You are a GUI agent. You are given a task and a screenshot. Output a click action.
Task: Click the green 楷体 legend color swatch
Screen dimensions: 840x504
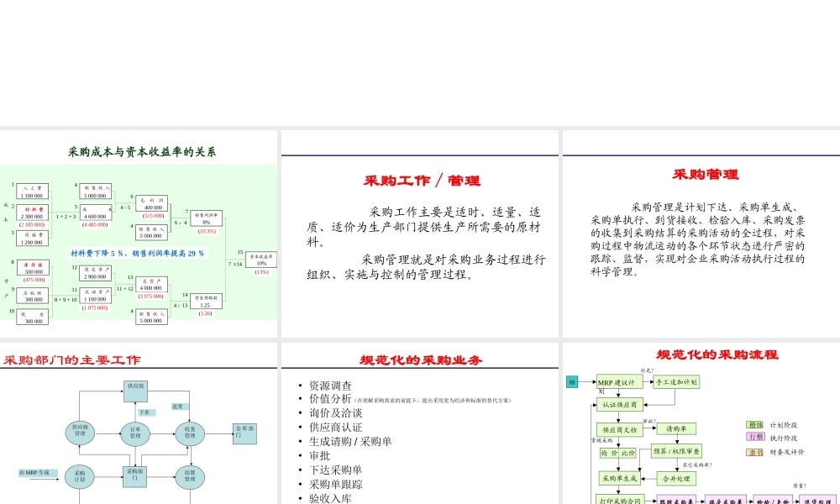[x=754, y=425]
